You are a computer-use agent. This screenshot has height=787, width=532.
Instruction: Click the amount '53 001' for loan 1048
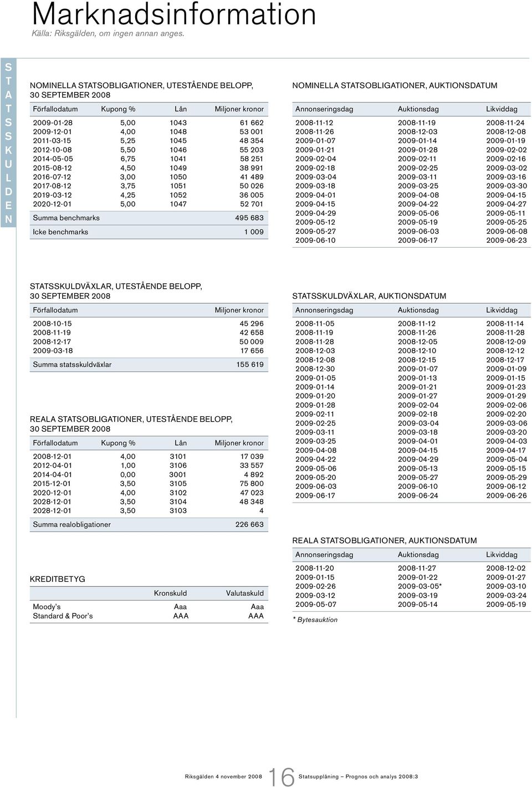tap(252, 132)
